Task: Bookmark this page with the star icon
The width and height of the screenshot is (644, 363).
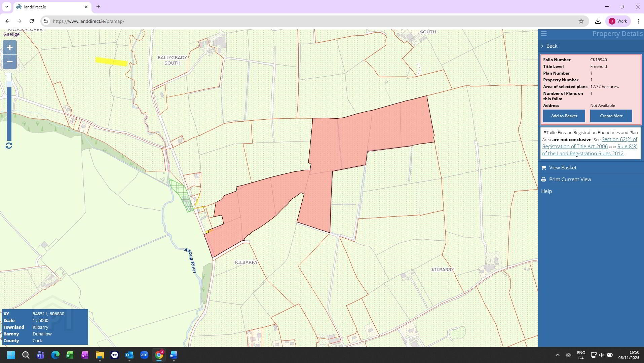Action: click(581, 21)
